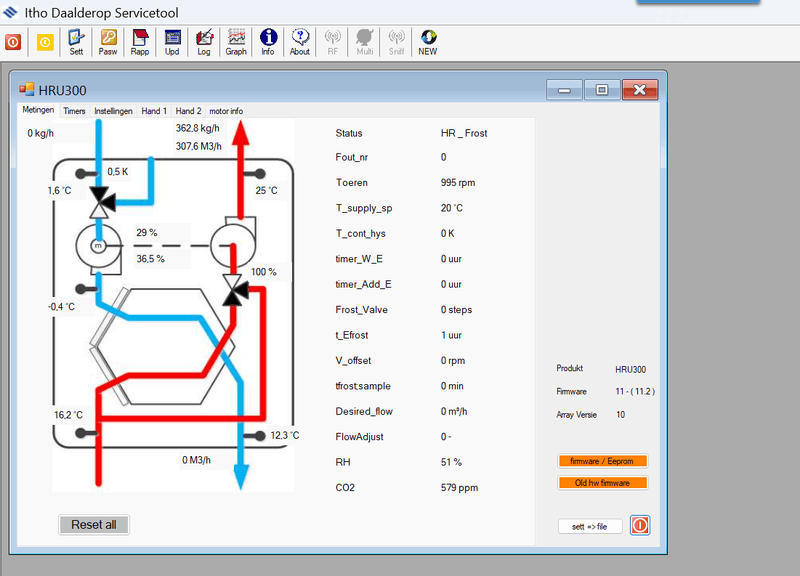
Task: Click the 29 % fan percentage
Action: [x=146, y=233]
